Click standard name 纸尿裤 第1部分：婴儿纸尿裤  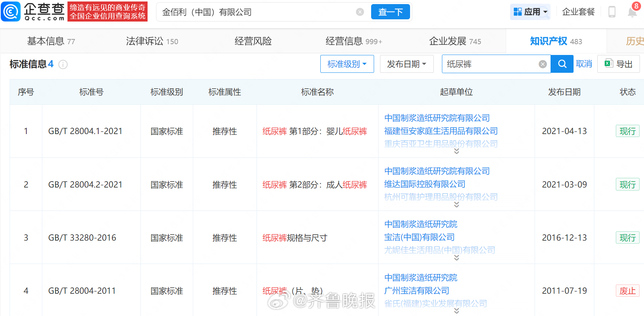(x=315, y=131)
